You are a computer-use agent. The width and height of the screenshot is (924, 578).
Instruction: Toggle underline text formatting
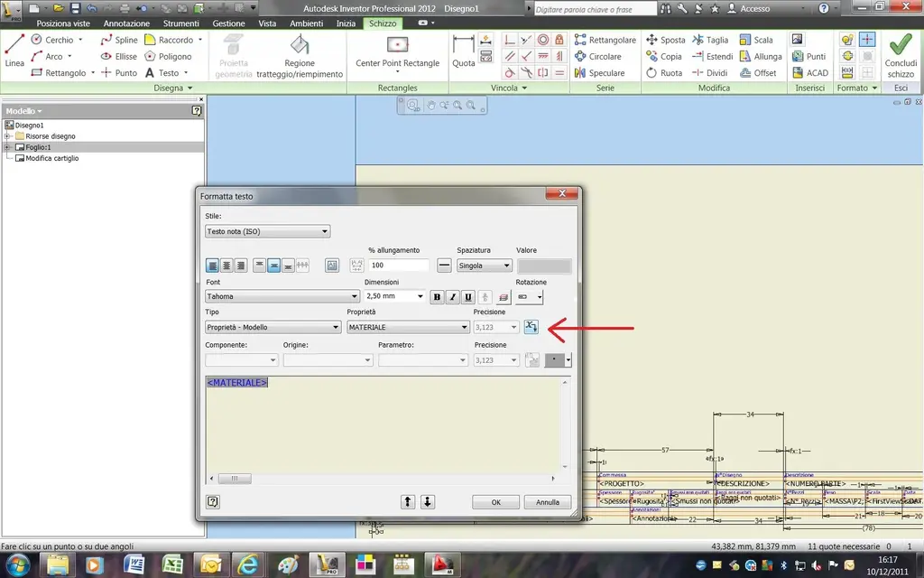click(x=468, y=296)
